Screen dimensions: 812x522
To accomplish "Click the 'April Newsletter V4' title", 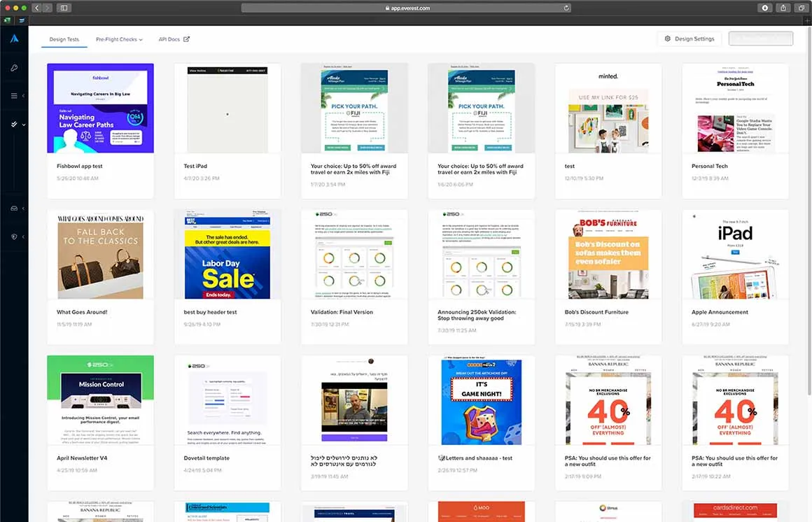I will (82, 458).
